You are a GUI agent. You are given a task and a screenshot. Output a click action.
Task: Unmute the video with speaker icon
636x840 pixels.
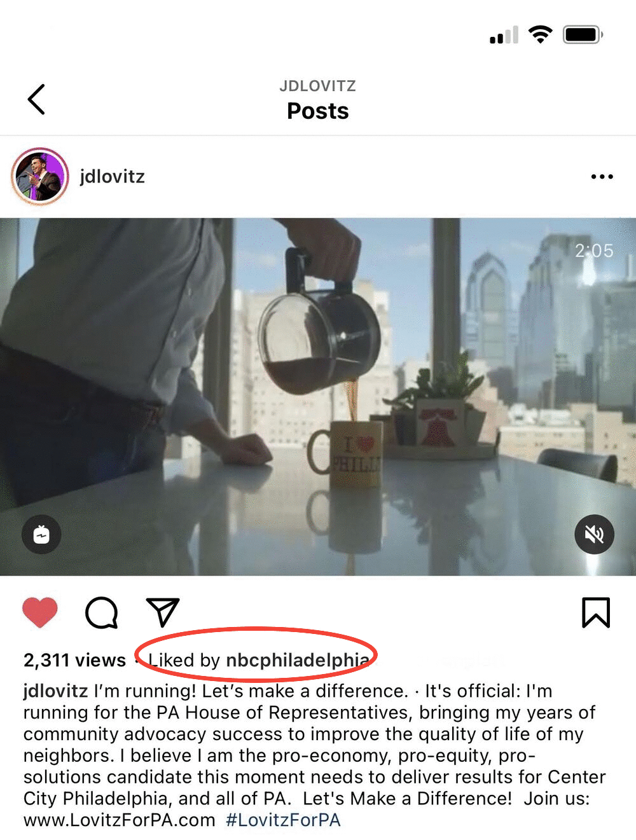coord(594,534)
